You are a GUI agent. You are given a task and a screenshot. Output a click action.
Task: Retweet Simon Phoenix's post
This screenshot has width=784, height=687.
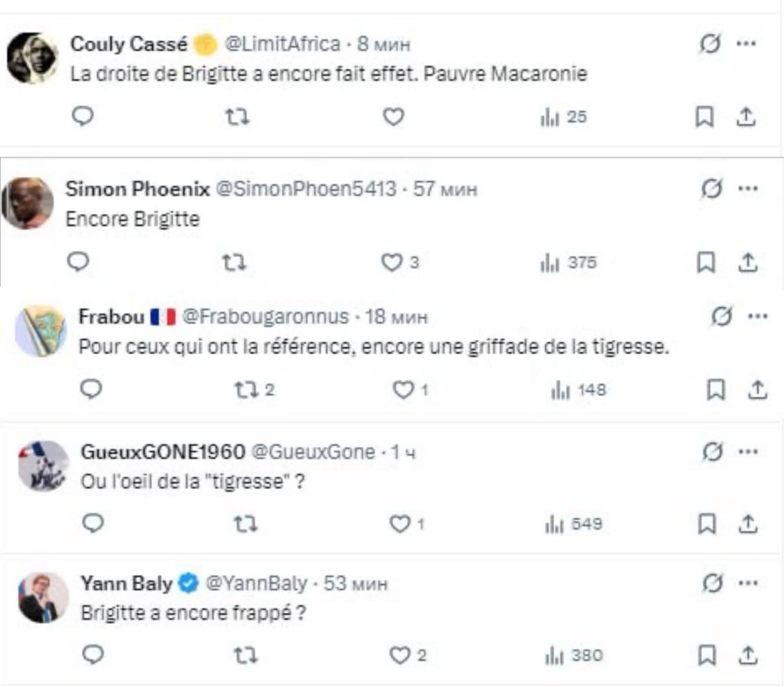233,263
